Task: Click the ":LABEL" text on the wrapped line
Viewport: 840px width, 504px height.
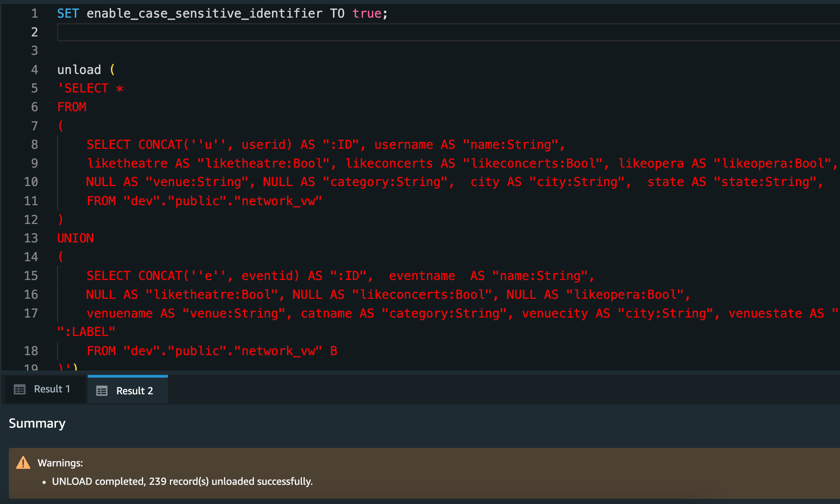Action: click(86, 332)
